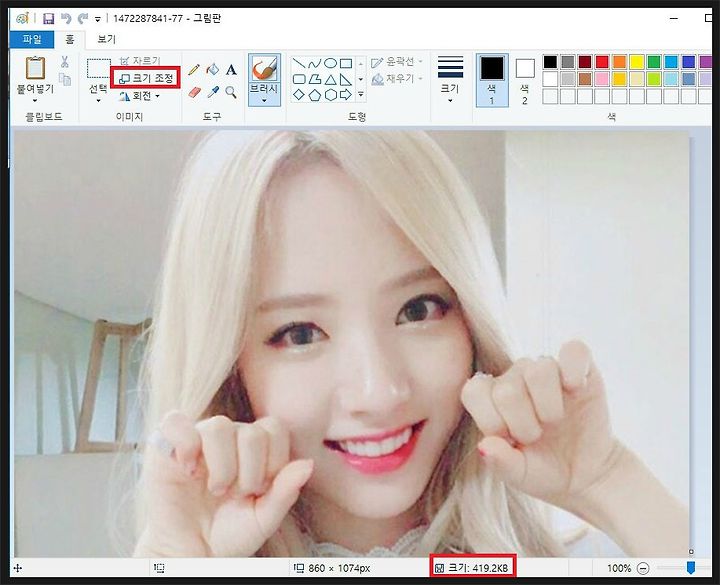Image resolution: width=720 pixels, height=585 pixels.
Task: Open the 크기 line thickness dropdown
Action: coord(450,79)
